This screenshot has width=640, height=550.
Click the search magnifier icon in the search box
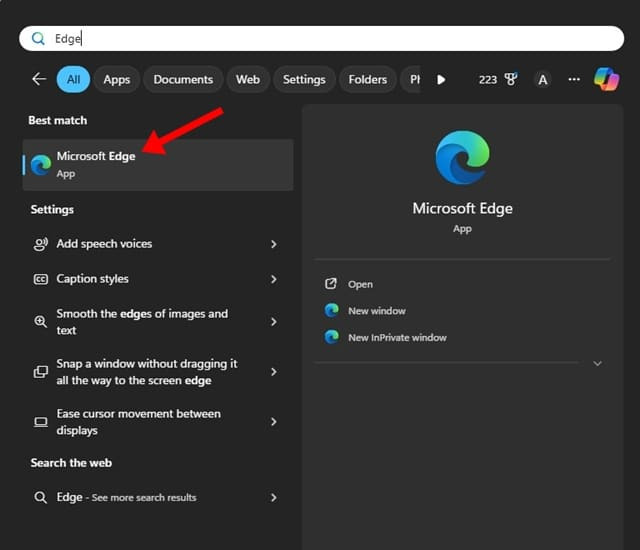(38, 38)
